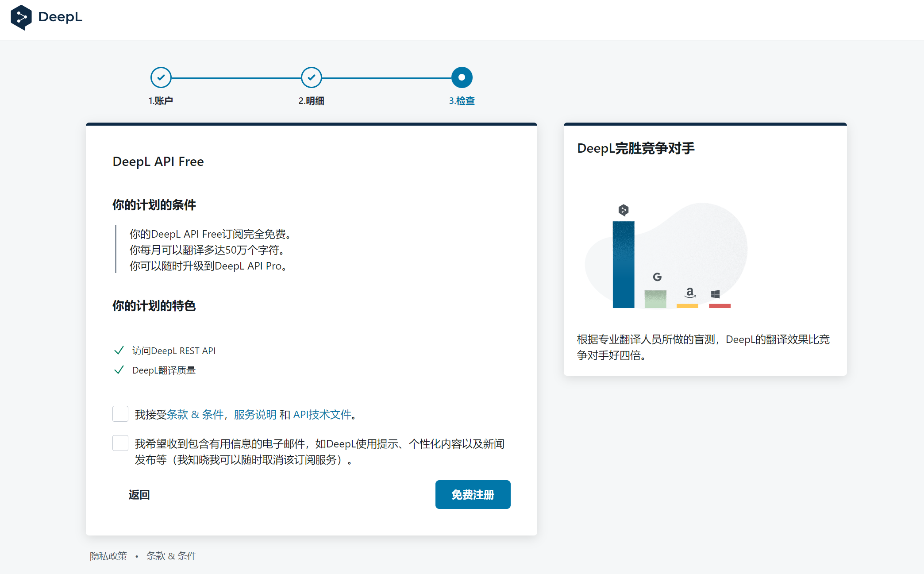
Task: Select the 2.明细 step label
Action: [311, 101]
